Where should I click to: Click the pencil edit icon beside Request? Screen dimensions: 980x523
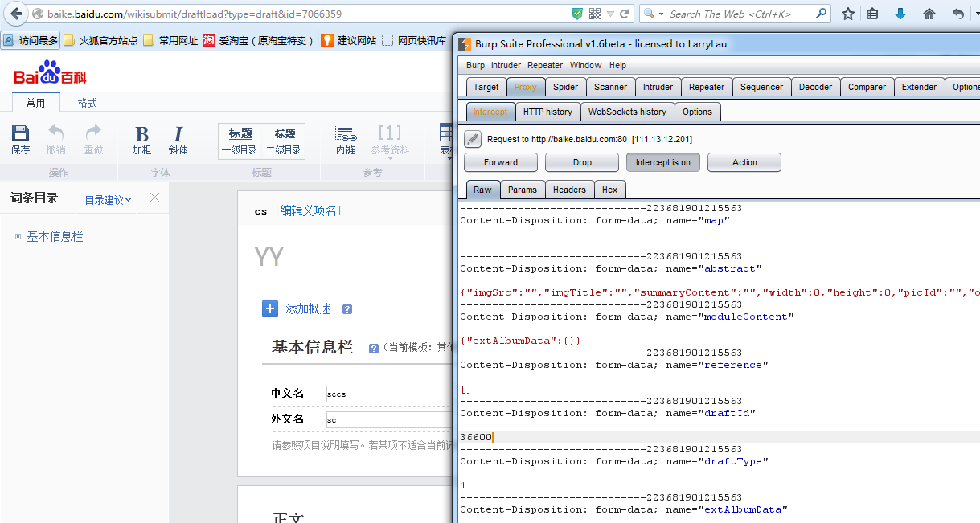tap(473, 139)
